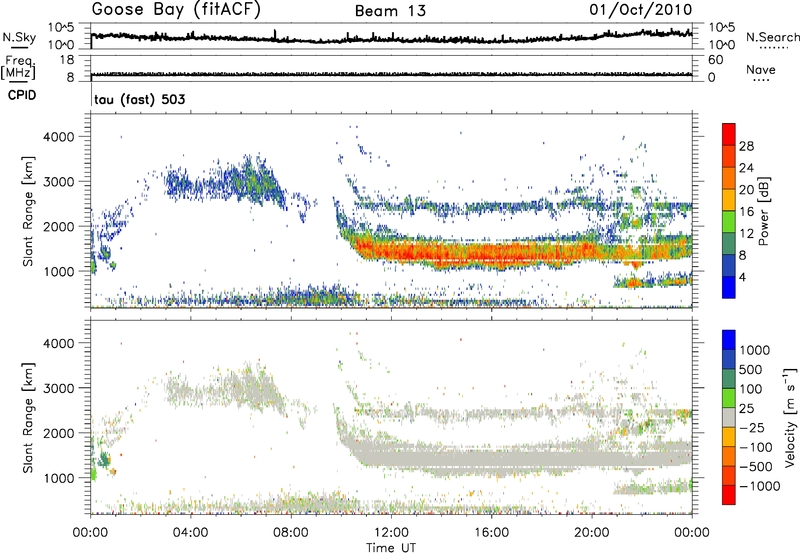Click the "16:00" time tick label
The height and width of the screenshot is (554, 800).
click(491, 533)
